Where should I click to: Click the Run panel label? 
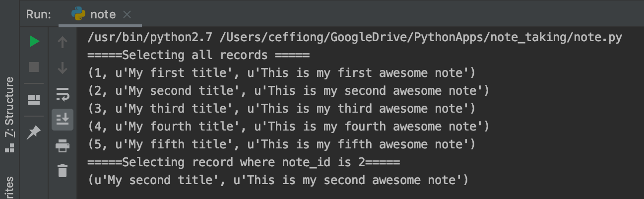click(38, 14)
